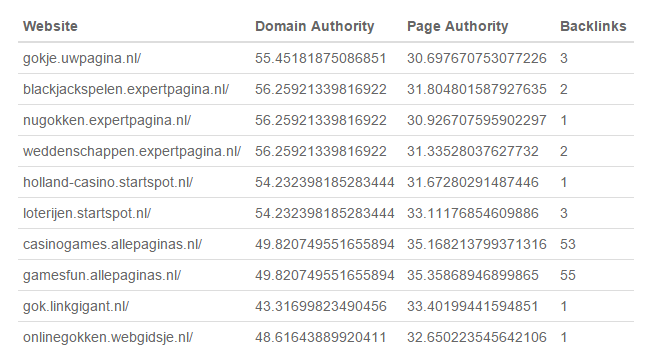Select casinogames.allepaginas.nl/ entry

pyautogui.click(x=112, y=245)
